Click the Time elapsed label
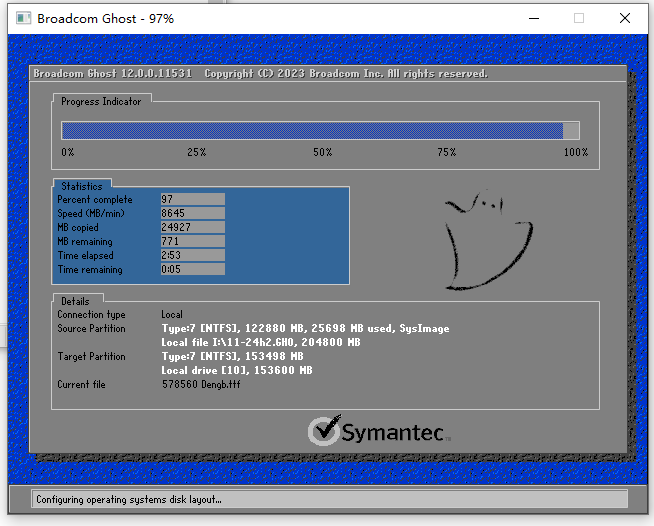Image resolution: width=654 pixels, height=526 pixels. [x=86, y=255]
